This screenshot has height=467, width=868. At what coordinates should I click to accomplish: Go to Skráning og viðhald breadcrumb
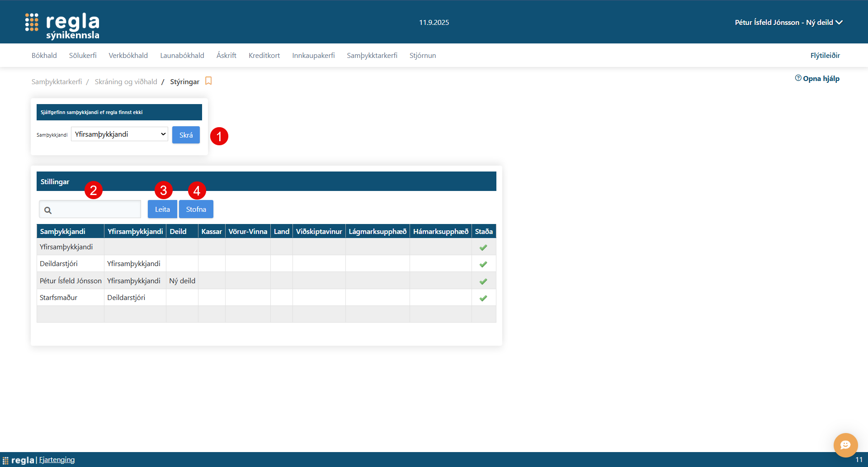click(126, 82)
